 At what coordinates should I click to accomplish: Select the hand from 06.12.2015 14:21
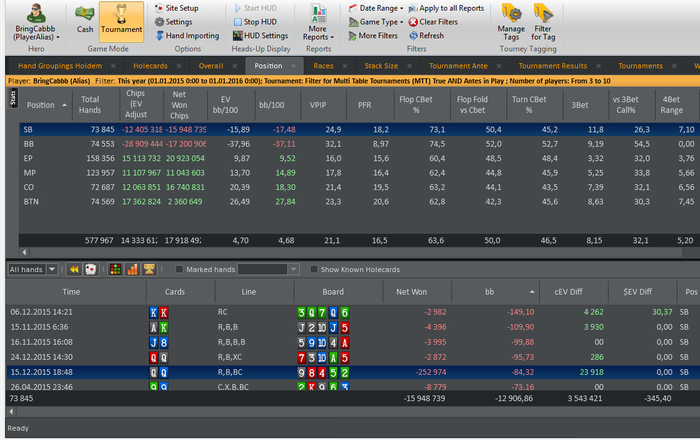pyautogui.click(x=353, y=312)
